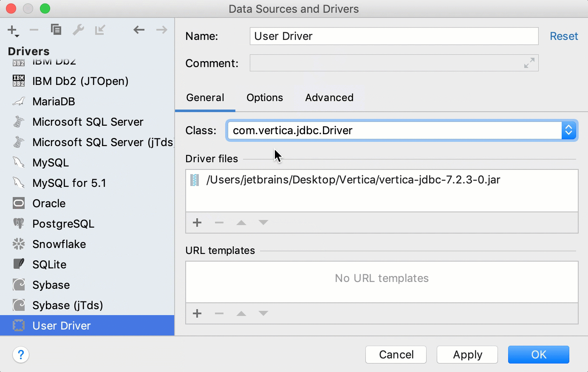Click the duplicate driver icon

pyautogui.click(x=56, y=30)
